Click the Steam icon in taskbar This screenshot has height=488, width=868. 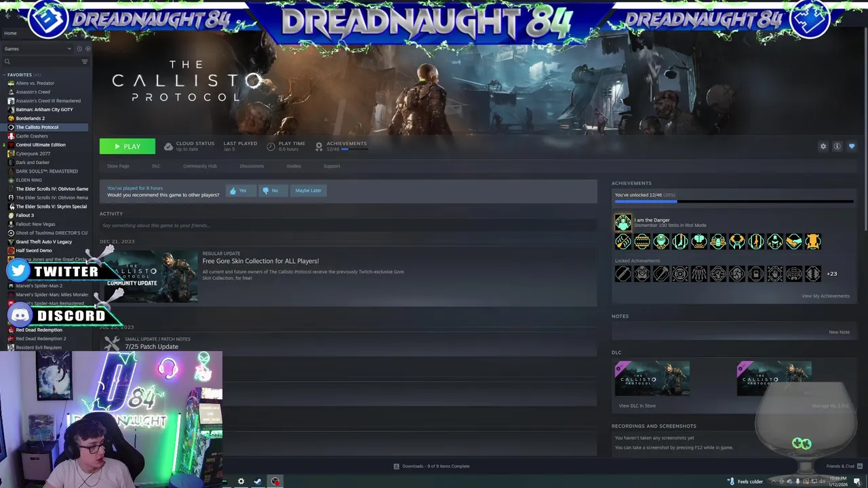tap(258, 481)
